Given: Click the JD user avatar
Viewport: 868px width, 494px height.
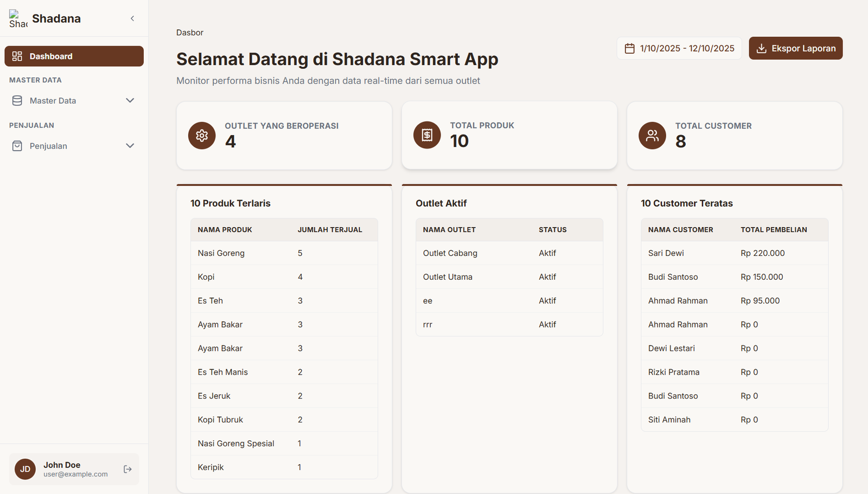Looking at the screenshot, I should click(x=25, y=469).
